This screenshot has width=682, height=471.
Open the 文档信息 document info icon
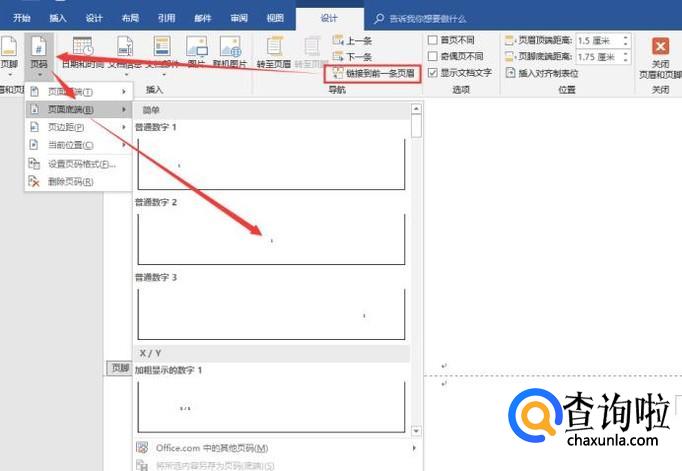pyautogui.click(x=125, y=46)
